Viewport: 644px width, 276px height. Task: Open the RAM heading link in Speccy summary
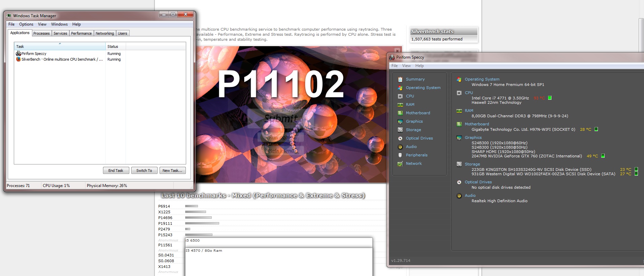tap(469, 111)
